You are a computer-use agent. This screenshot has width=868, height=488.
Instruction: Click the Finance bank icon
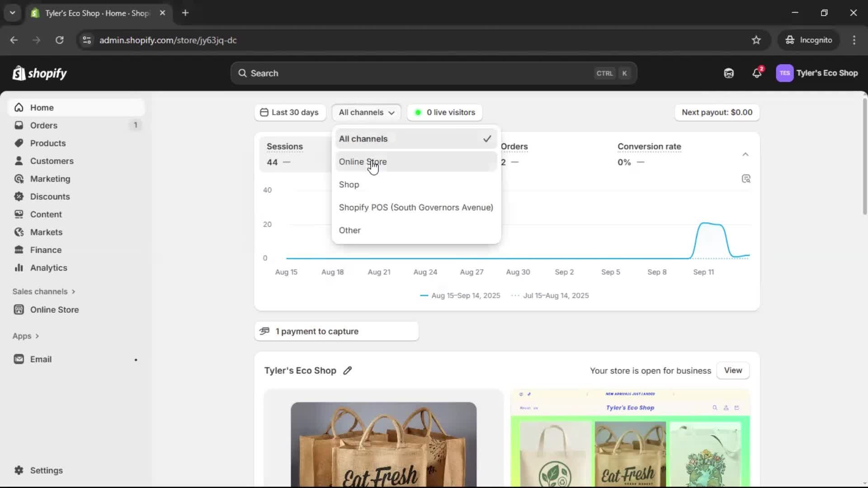[19, 250]
